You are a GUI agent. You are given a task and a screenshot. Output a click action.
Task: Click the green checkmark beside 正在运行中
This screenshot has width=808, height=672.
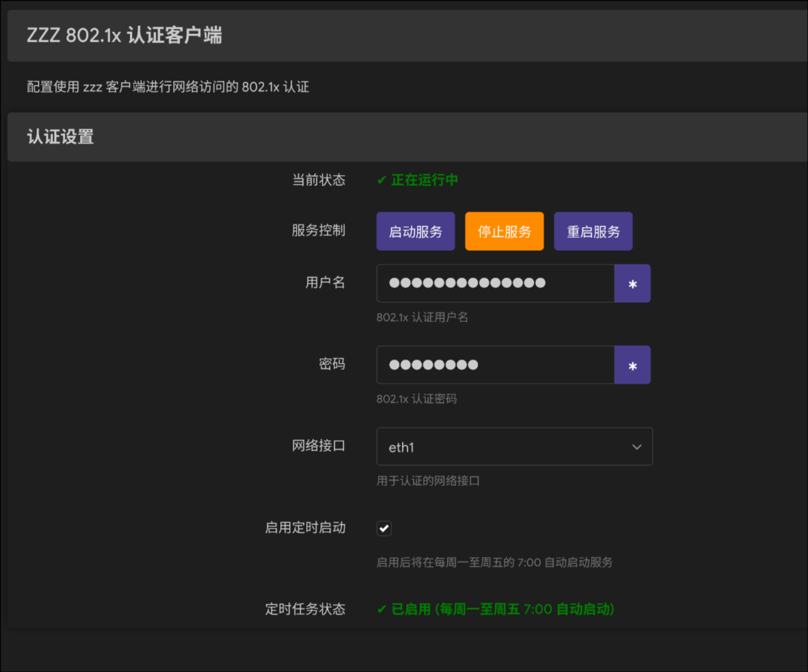click(382, 180)
